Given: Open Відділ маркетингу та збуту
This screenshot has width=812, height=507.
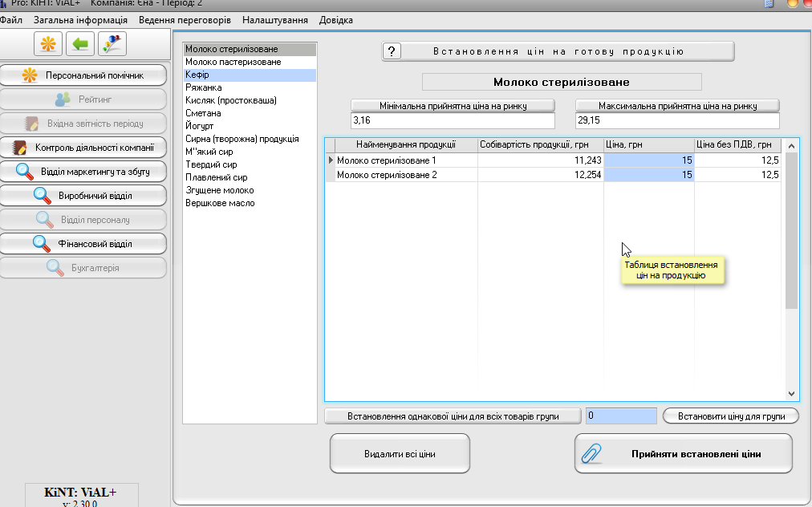Looking at the screenshot, I should point(83,172).
